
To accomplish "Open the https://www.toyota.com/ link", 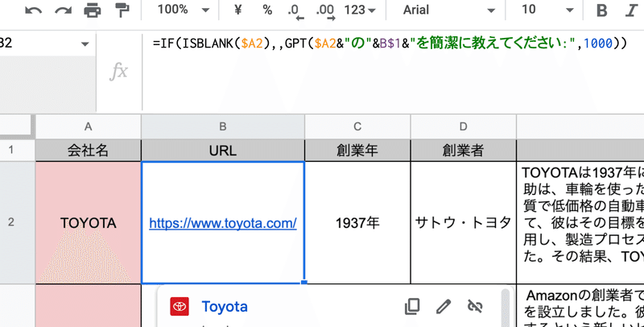I will tap(223, 223).
